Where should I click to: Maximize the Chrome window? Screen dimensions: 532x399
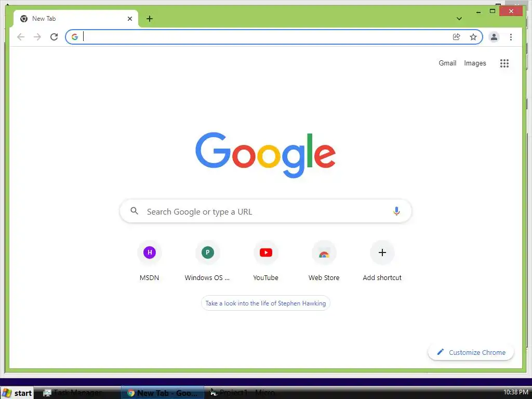(x=493, y=11)
